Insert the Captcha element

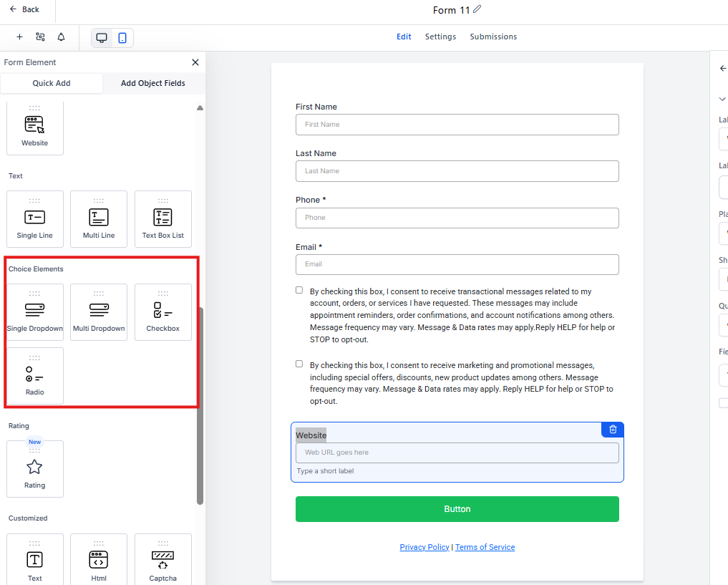(162, 562)
